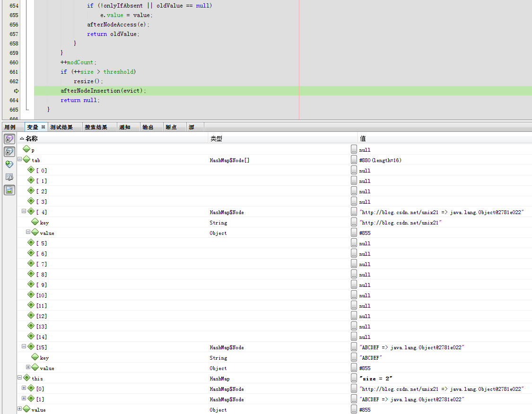Click the ++modCount statement
Viewport: 532px width, 414px height.
78,62
